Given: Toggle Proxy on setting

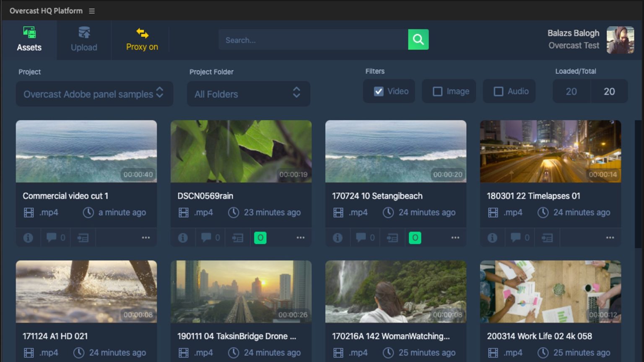Looking at the screenshot, I should (141, 40).
